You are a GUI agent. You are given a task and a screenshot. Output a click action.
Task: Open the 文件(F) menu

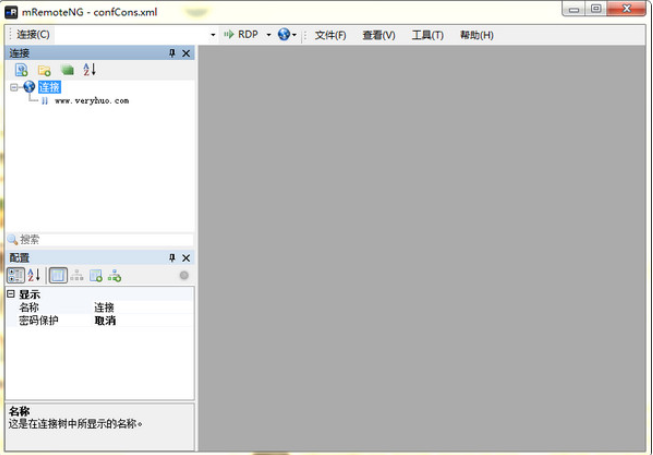(x=330, y=35)
